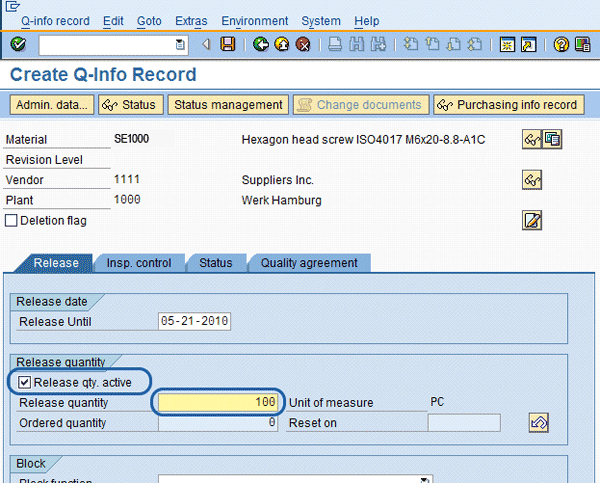Click the PC unit of measure value
Image resolution: width=600 pixels, height=483 pixels.
437,402
